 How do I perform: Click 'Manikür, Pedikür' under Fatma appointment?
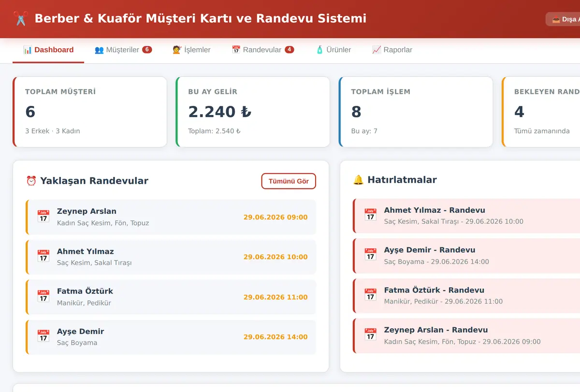point(84,303)
